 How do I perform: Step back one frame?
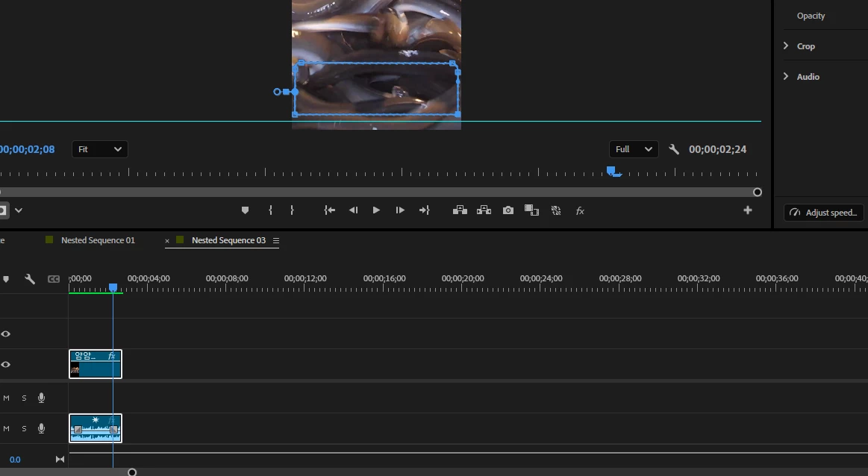[353, 210]
